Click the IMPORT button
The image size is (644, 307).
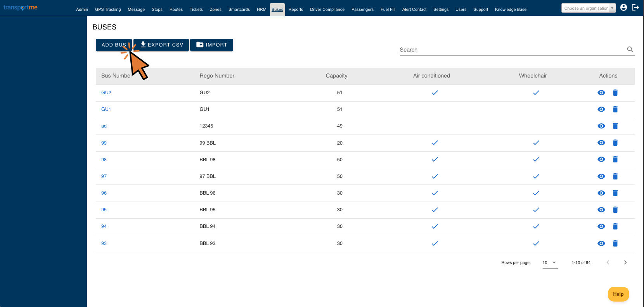[211, 45]
